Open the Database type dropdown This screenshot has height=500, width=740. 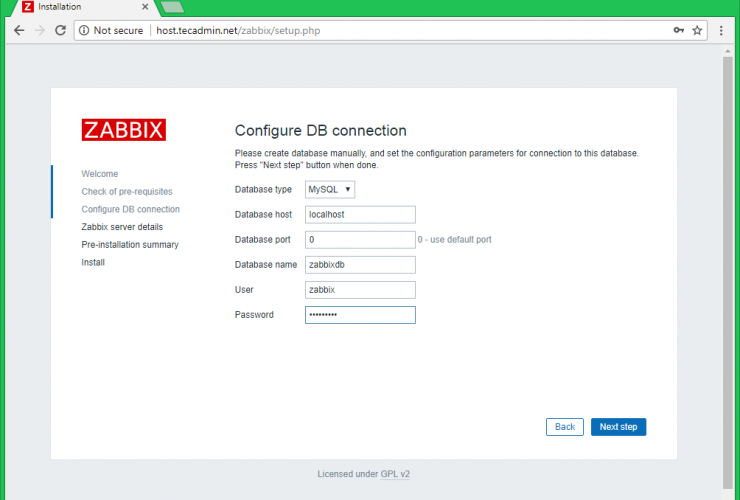pos(330,189)
